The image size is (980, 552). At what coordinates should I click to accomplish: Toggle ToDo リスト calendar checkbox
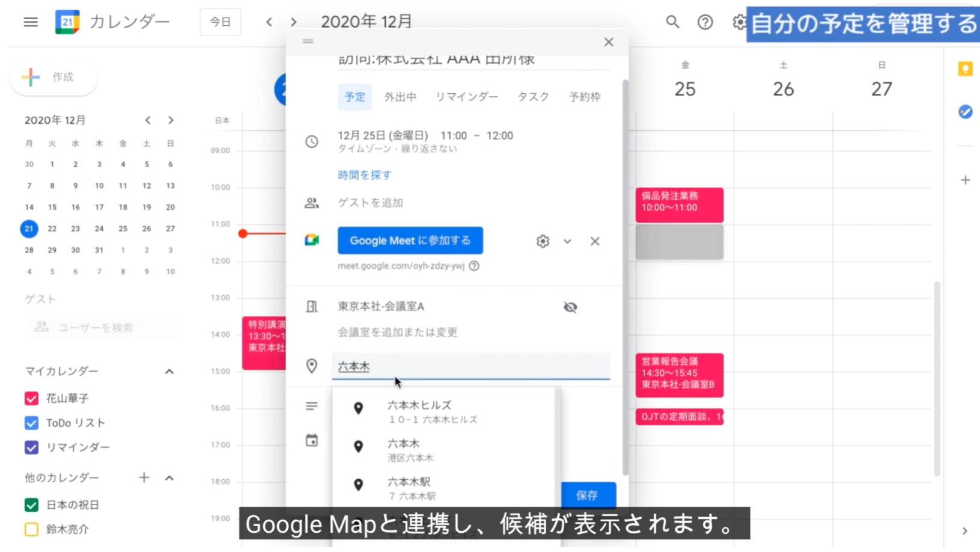pyautogui.click(x=31, y=423)
